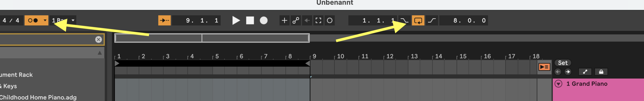Arm the Arrangement Record button
This screenshot has height=101, width=644.
pyautogui.click(x=264, y=20)
